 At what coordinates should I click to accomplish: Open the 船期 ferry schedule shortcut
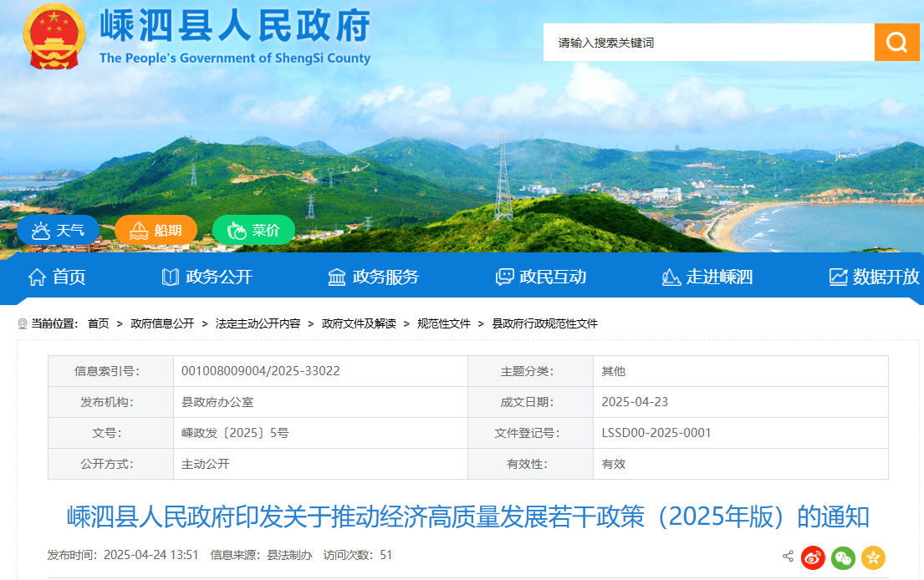coord(156,231)
